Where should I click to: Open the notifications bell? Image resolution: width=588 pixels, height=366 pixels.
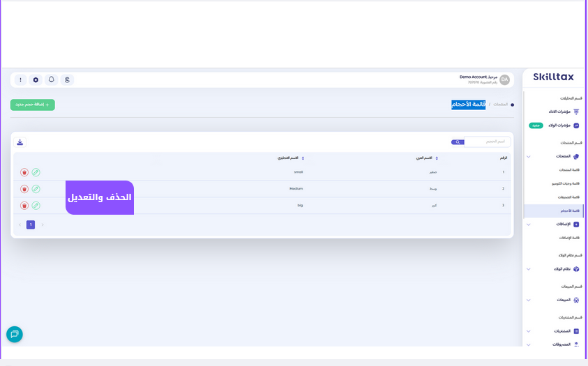[51, 80]
